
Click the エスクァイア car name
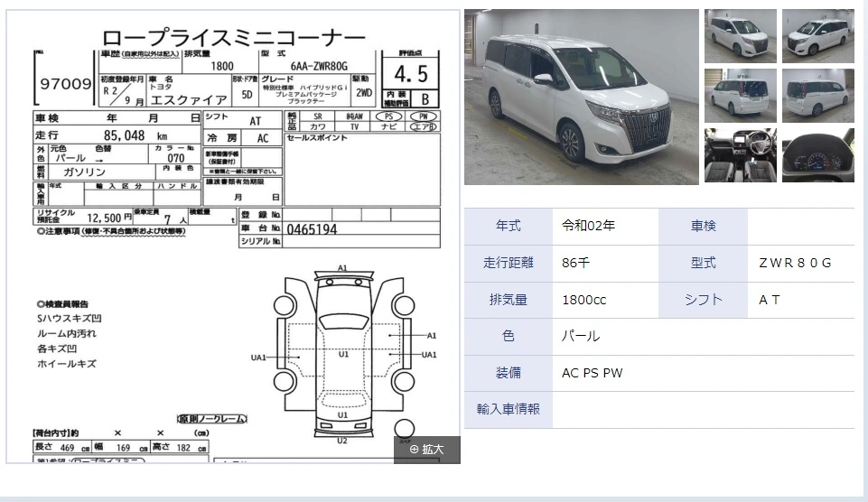tap(189, 100)
